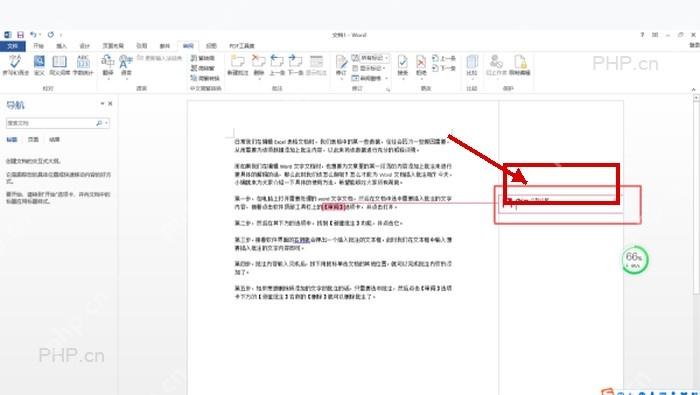Image resolution: width=700 pixels, height=395 pixels.
Task: Switch to the 开始 (Home) ribbon tab
Action: pos(38,46)
